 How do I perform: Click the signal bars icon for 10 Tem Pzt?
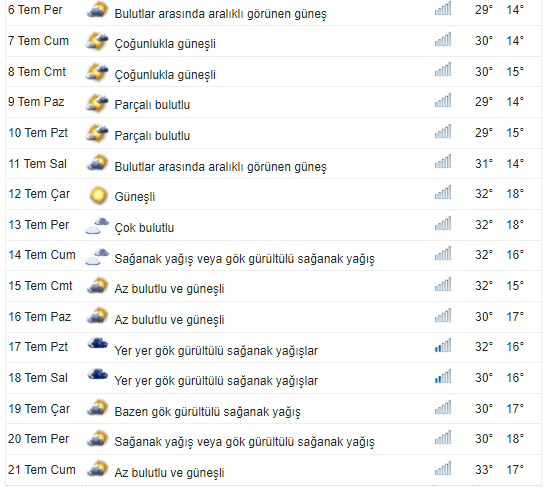[443, 131]
